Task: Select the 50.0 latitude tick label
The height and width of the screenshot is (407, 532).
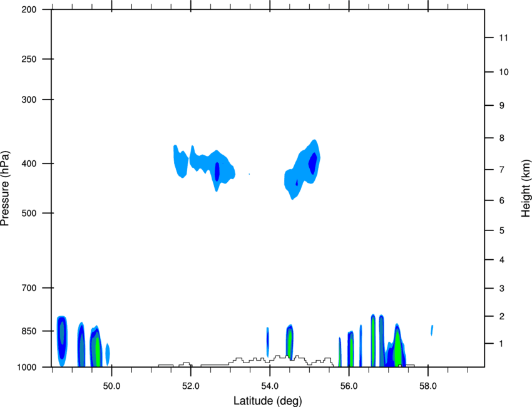Action: (x=111, y=386)
